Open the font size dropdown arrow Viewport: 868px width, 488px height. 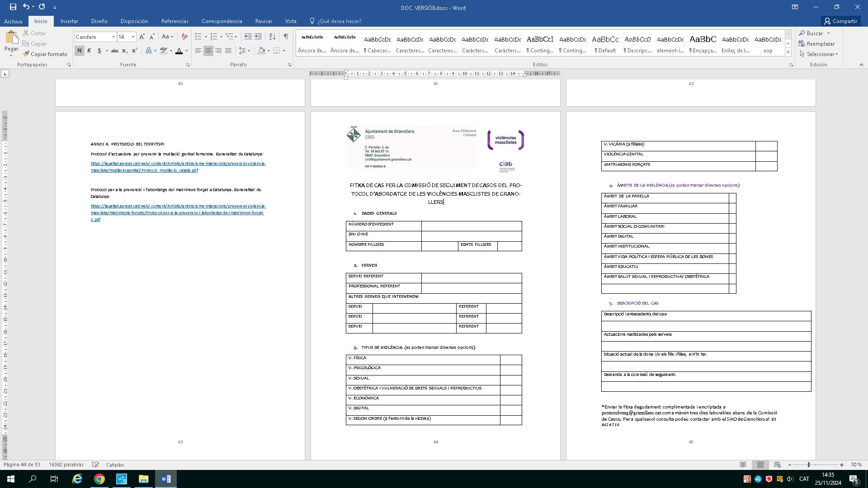tap(133, 37)
